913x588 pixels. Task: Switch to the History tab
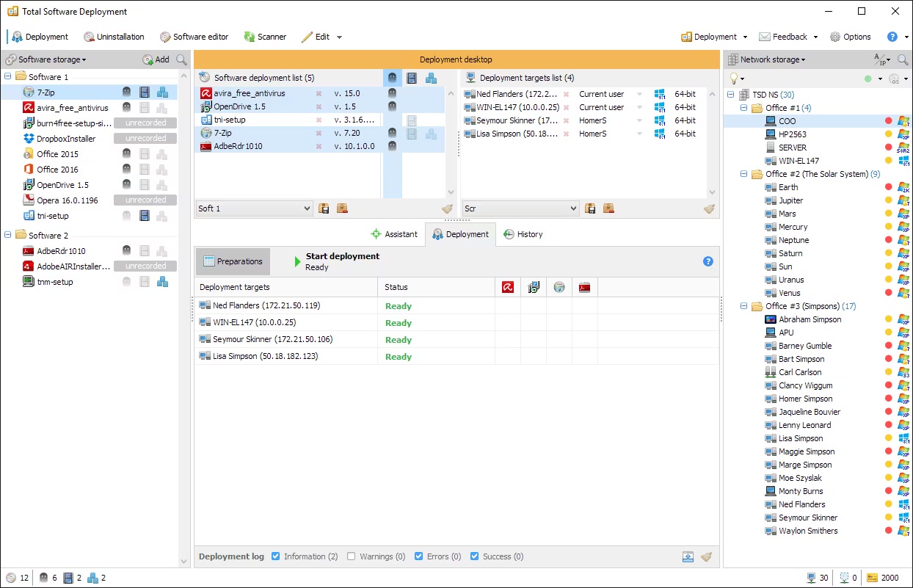pyautogui.click(x=523, y=234)
